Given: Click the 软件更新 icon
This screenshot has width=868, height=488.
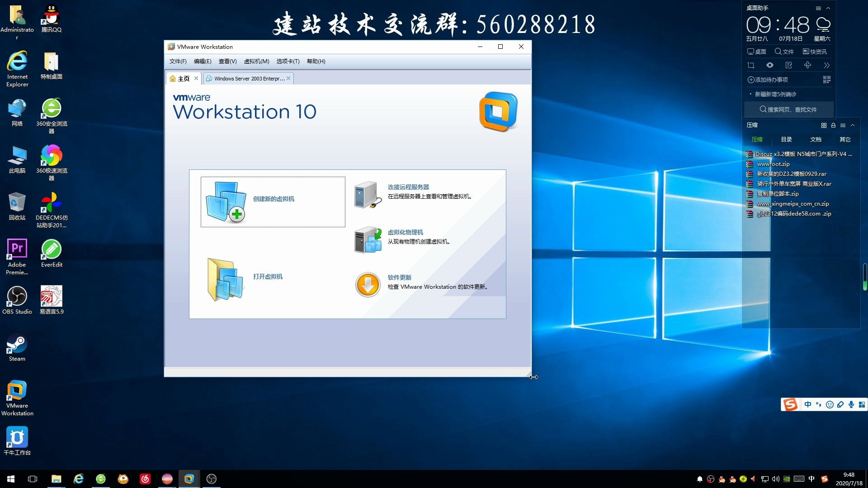Looking at the screenshot, I should 366,282.
